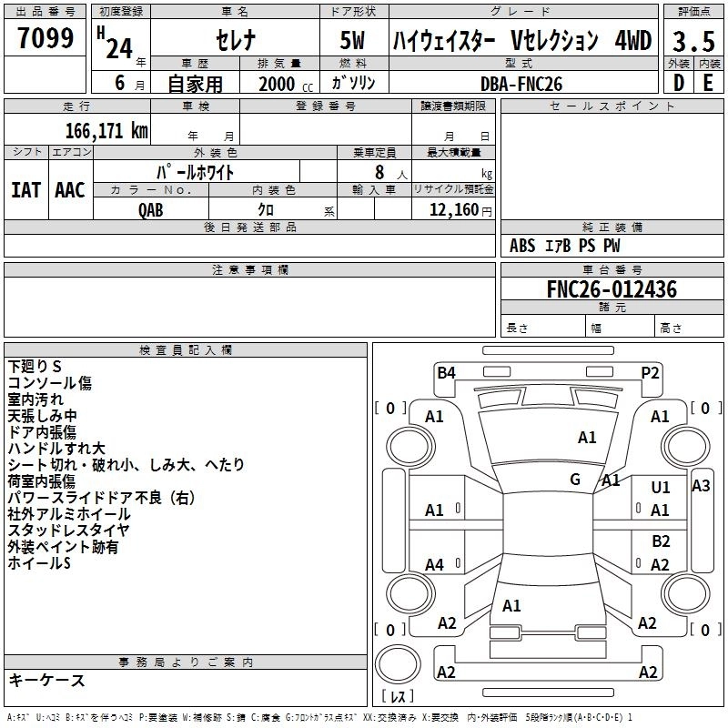Viewport: 728px width, 728px height.
Task: Click inspector note "荷室内張傷"
Action: click(x=41, y=481)
